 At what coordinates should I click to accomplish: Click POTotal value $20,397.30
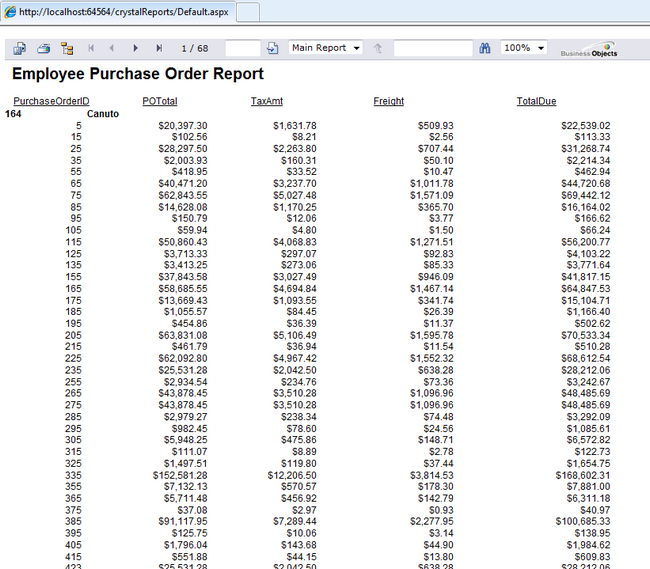(x=182, y=125)
